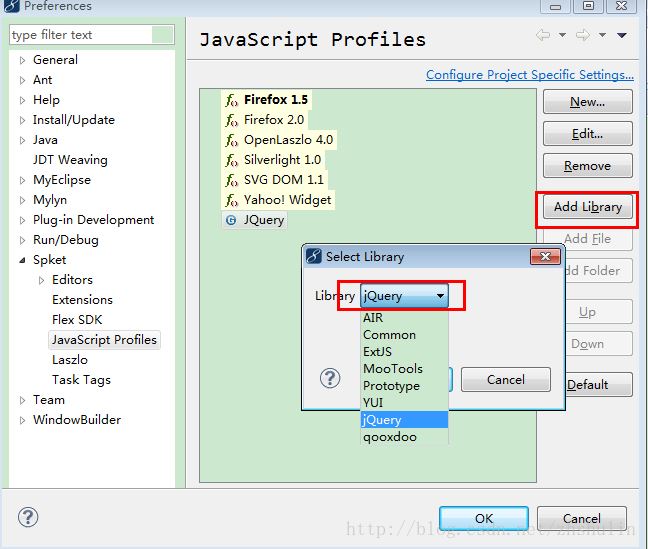
Task: Click the Add Library button
Action: click(x=587, y=207)
